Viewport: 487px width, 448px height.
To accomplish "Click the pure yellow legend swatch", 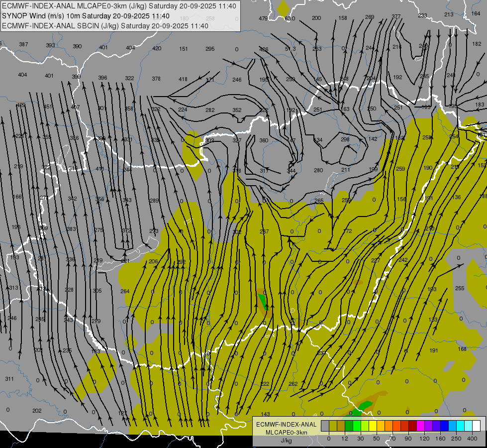I will 373,426.
